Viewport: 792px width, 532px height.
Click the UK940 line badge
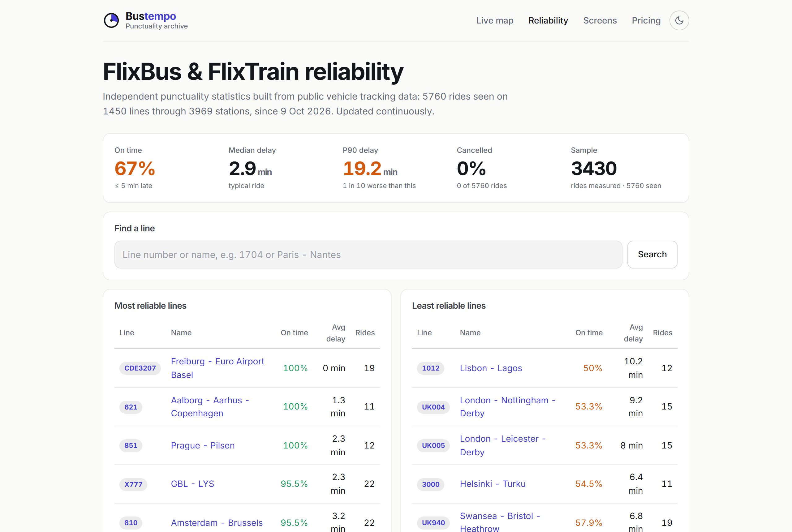(433, 522)
